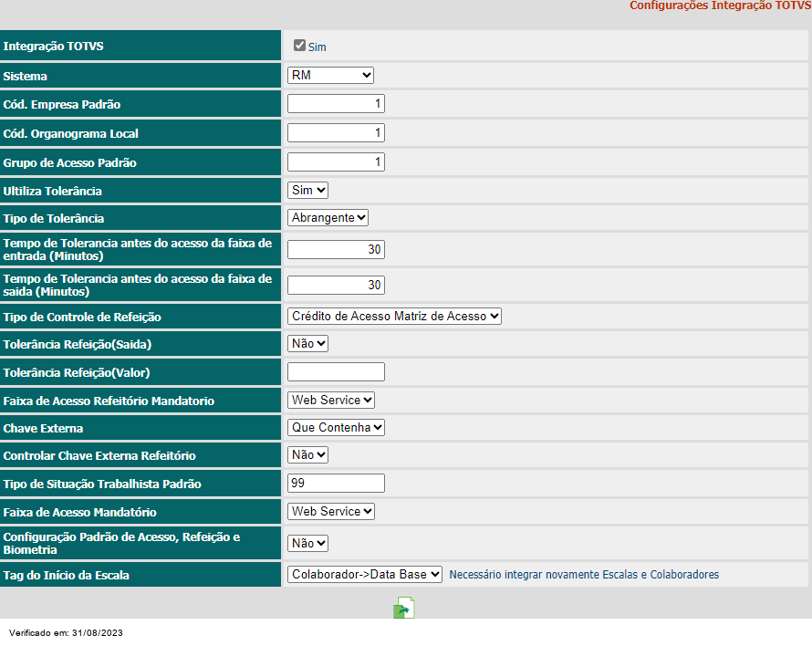This screenshot has width=812, height=646.
Task: Click the 'Chave Externa' row label
Action: 43,429
